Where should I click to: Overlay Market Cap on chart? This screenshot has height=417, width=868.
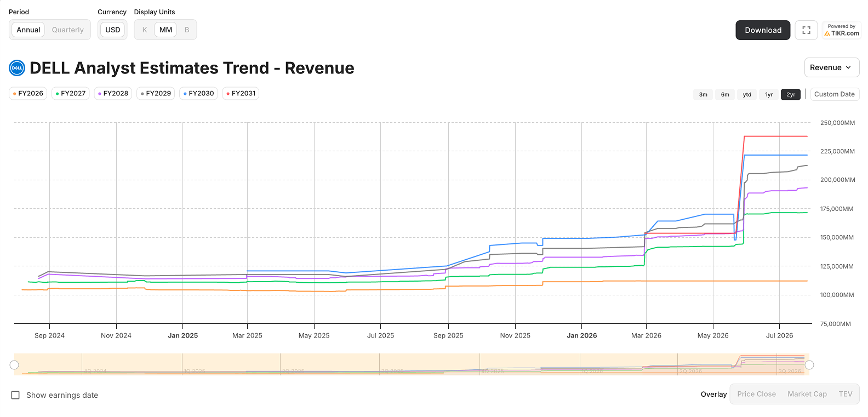(x=807, y=394)
